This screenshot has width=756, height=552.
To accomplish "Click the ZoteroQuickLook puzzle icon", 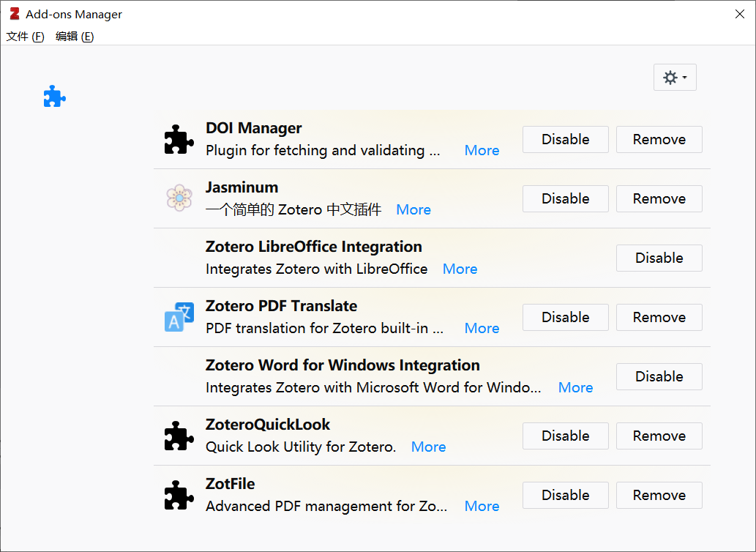I will pyautogui.click(x=179, y=436).
